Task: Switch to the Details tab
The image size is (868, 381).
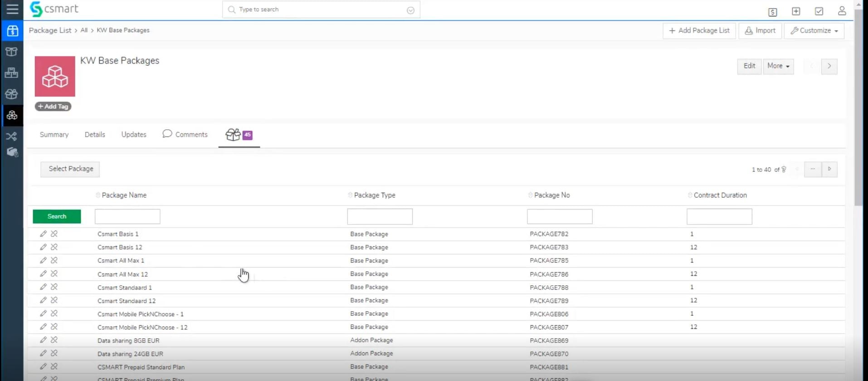Action: (x=95, y=135)
